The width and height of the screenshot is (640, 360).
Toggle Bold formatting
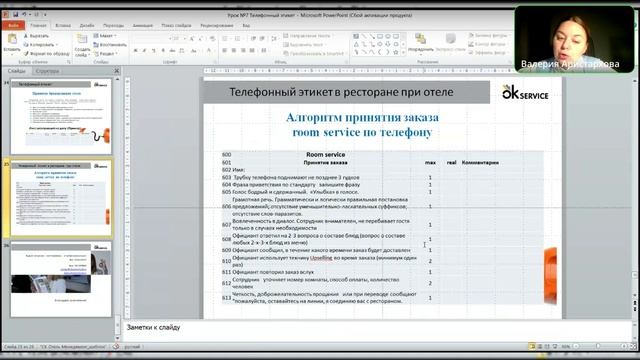pos(135,50)
